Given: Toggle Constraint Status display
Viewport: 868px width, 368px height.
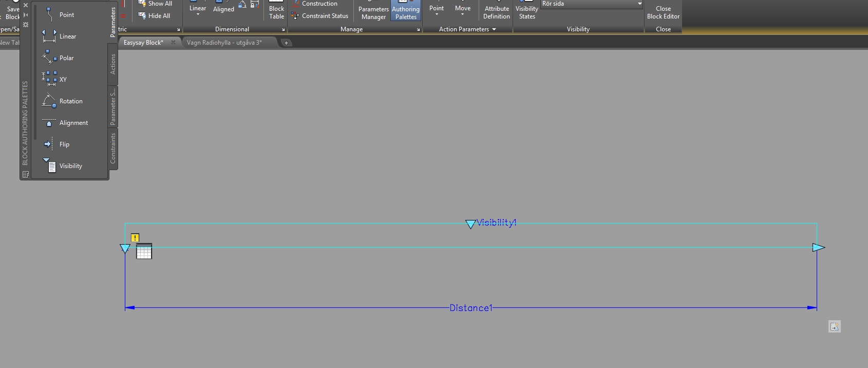Looking at the screenshot, I should point(319,16).
